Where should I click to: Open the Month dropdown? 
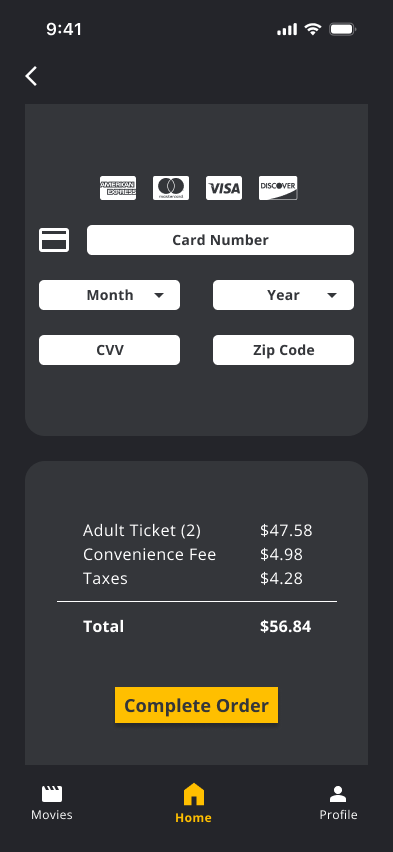(109, 295)
